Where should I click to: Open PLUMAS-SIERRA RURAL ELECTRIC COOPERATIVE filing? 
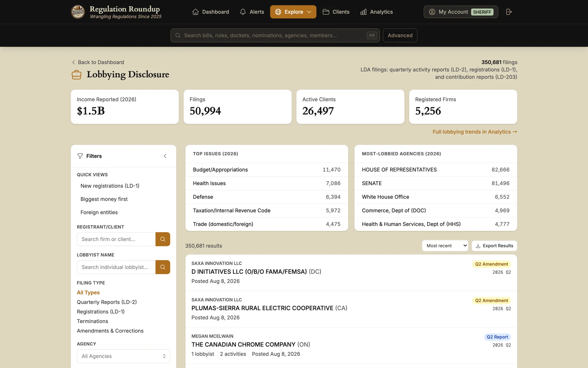pos(351,309)
